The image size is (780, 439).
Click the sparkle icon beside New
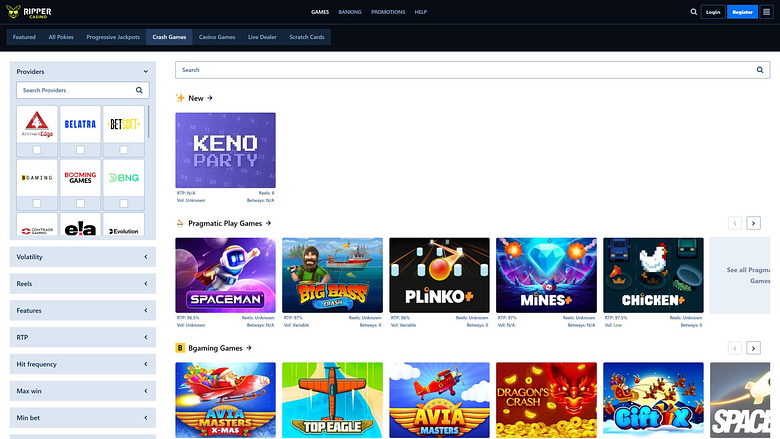(x=180, y=98)
